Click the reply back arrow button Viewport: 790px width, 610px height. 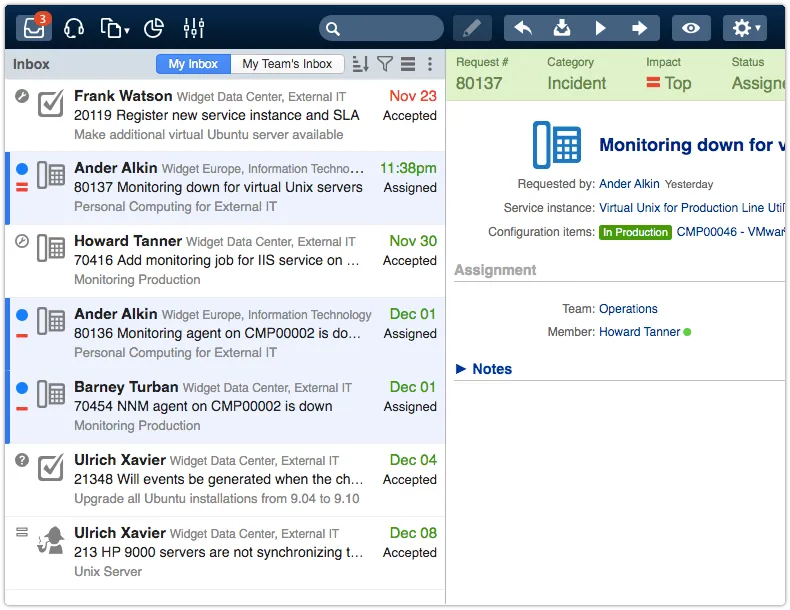pos(523,28)
